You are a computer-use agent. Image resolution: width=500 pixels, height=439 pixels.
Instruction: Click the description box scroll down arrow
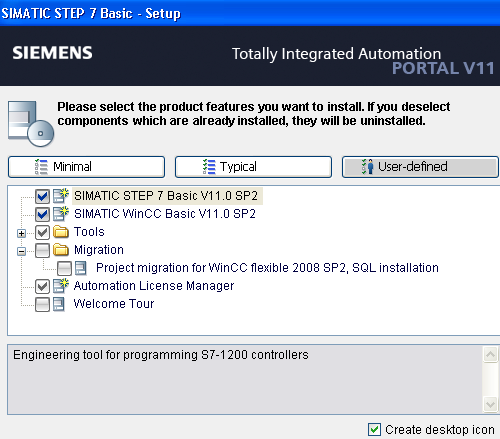pyautogui.click(x=490, y=405)
